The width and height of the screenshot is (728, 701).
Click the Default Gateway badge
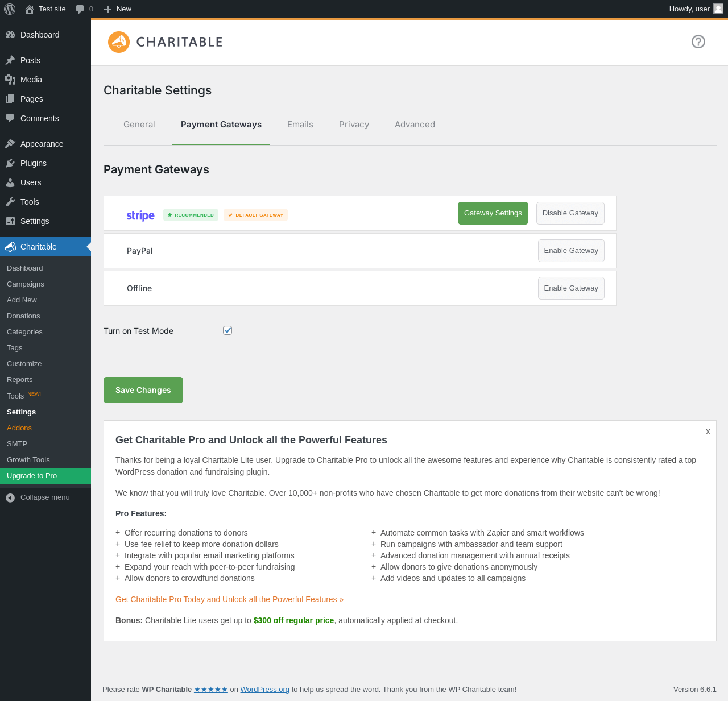[255, 215]
